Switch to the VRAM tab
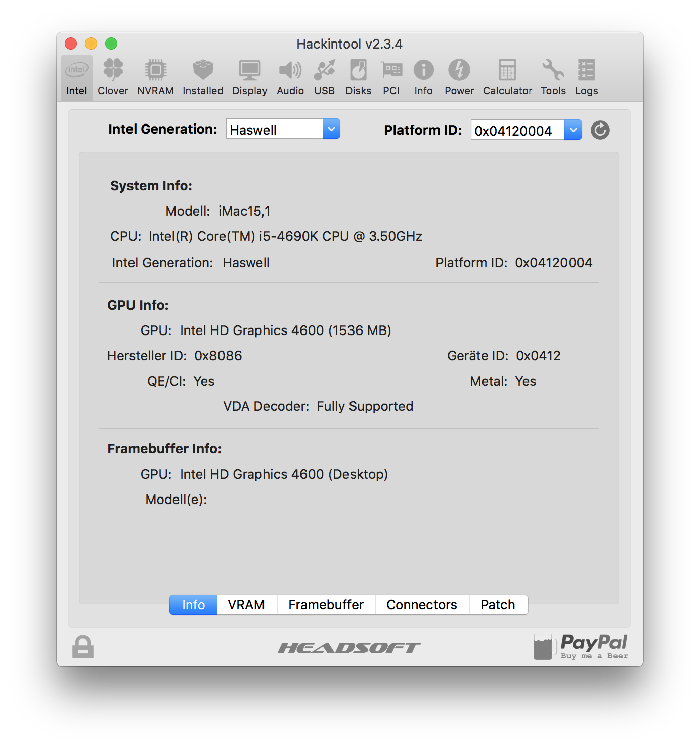The height and width of the screenshot is (747, 700). (246, 605)
